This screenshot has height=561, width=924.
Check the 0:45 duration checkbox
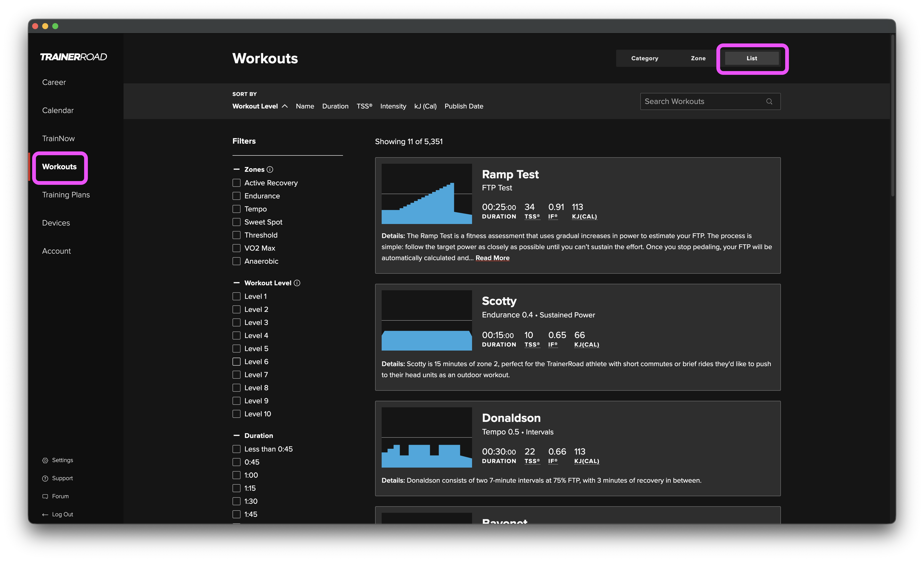pos(236,462)
